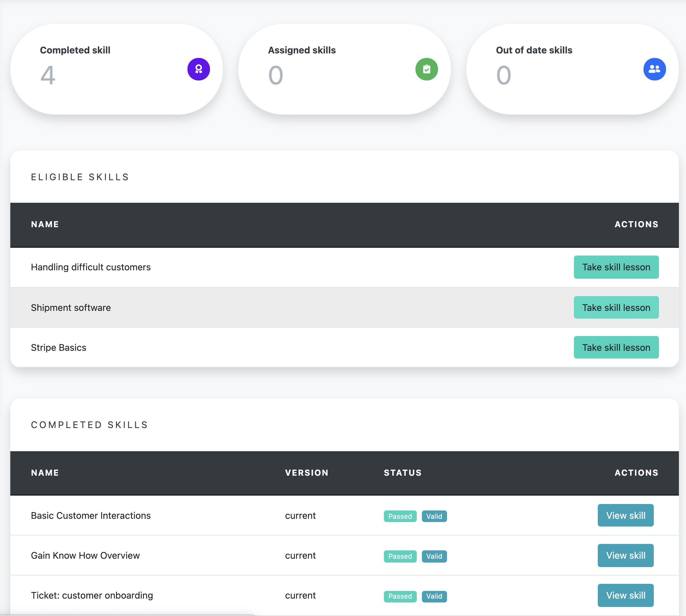This screenshot has width=686, height=616.
Task: Click the Assigned skills count 0
Action: coord(275,75)
